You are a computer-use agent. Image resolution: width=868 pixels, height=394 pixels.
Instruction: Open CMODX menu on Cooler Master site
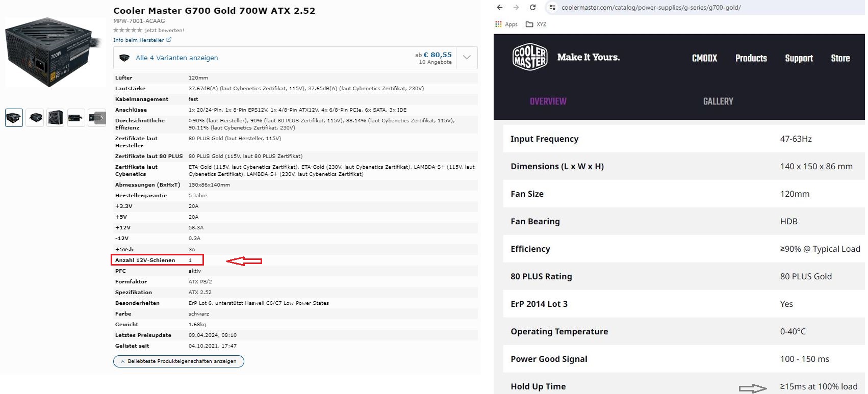pyautogui.click(x=704, y=58)
